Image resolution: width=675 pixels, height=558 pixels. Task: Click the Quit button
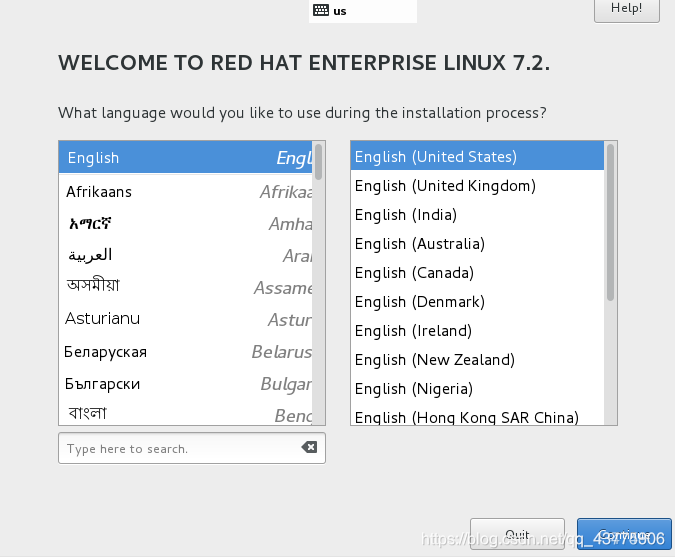pyautogui.click(x=517, y=534)
